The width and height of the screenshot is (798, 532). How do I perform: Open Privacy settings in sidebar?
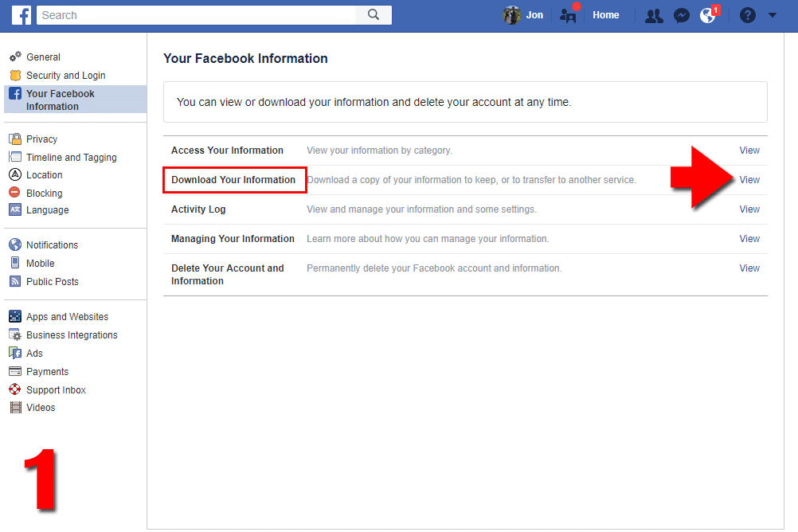[x=41, y=139]
